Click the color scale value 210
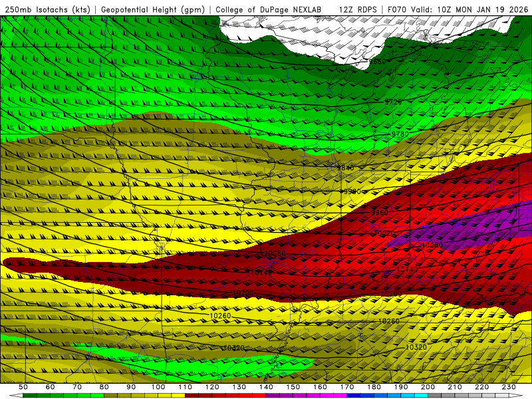The height and width of the screenshot is (399, 532). point(455,387)
